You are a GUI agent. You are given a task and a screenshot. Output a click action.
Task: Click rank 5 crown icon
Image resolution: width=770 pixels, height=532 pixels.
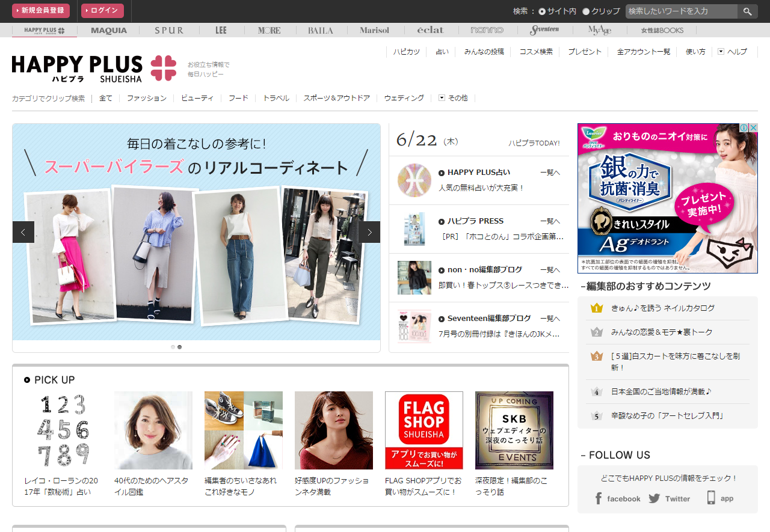(x=596, y=415)
